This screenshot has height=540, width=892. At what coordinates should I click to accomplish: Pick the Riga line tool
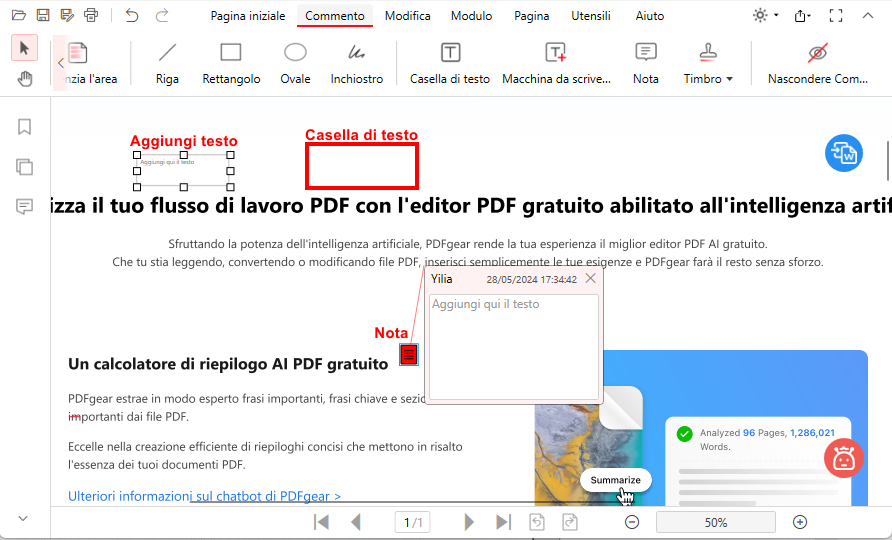pyautogui.click(x=167, y=64)
